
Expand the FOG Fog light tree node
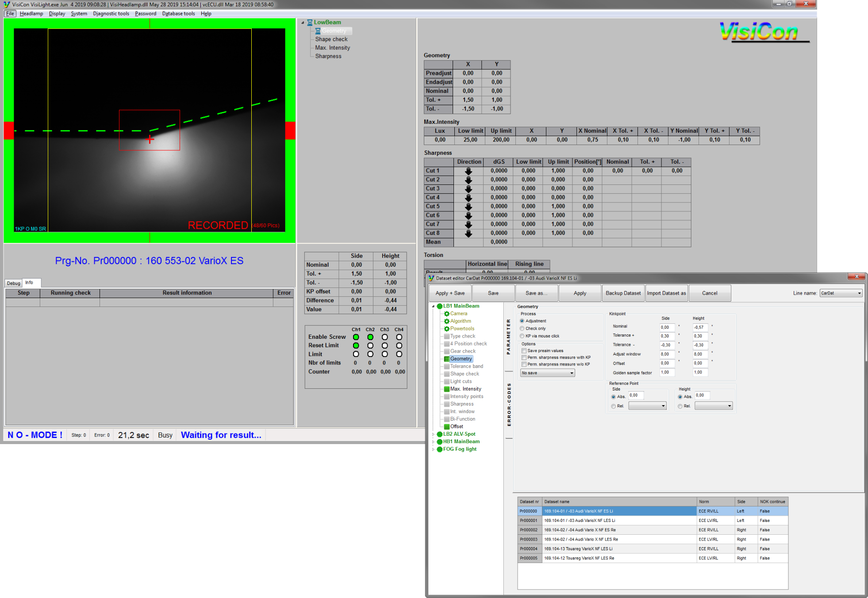coord(433,449)
